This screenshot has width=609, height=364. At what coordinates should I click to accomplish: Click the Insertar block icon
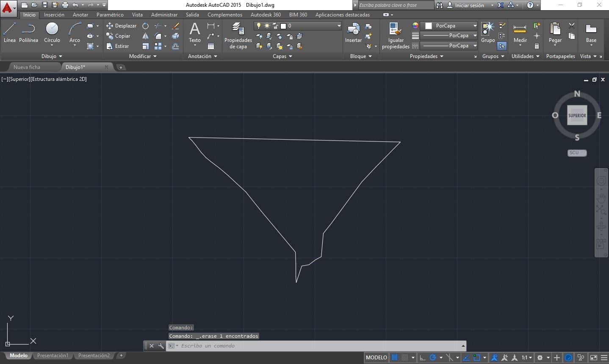[x=353, y=33]
